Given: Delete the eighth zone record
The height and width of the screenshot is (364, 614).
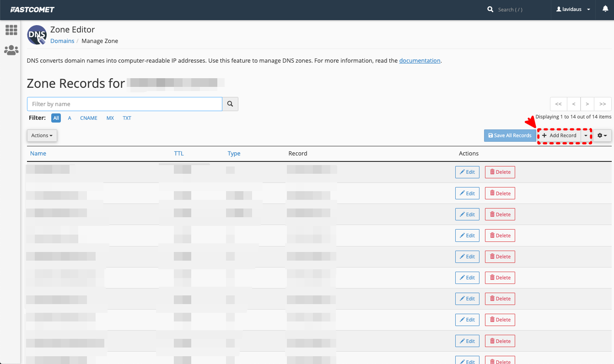Looking at the screenshot, I should pyautogui.click(x=500, y=320).
